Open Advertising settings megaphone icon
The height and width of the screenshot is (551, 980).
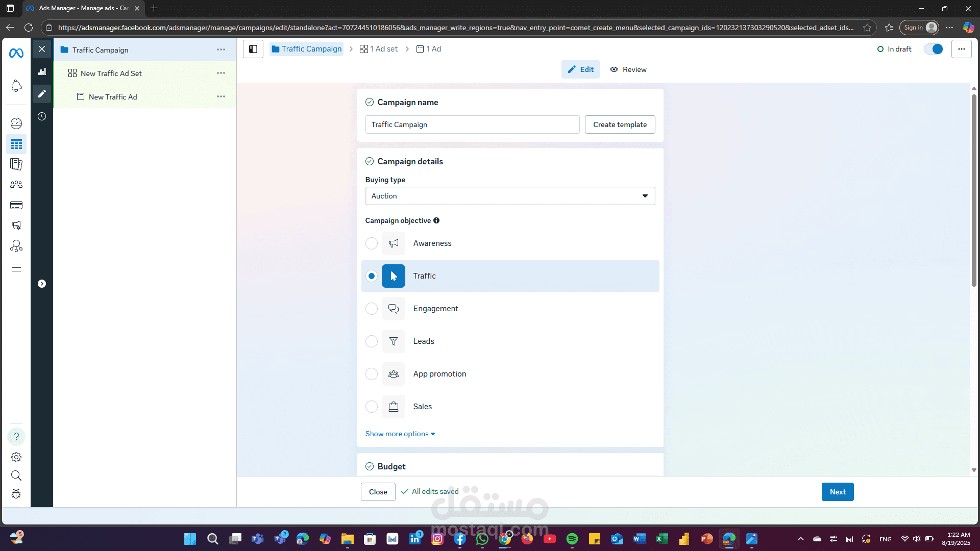coord(16,226)
